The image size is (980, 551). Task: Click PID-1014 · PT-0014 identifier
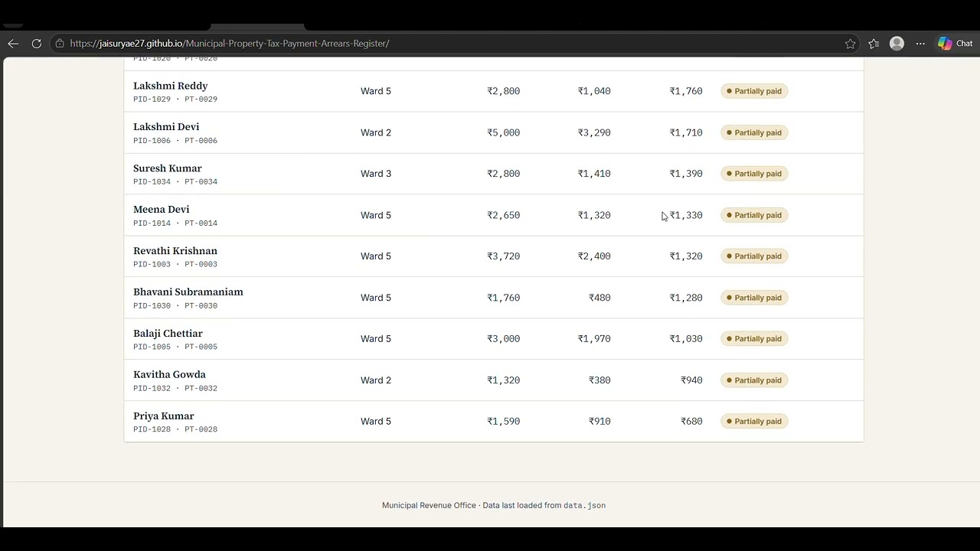point(175,223)
